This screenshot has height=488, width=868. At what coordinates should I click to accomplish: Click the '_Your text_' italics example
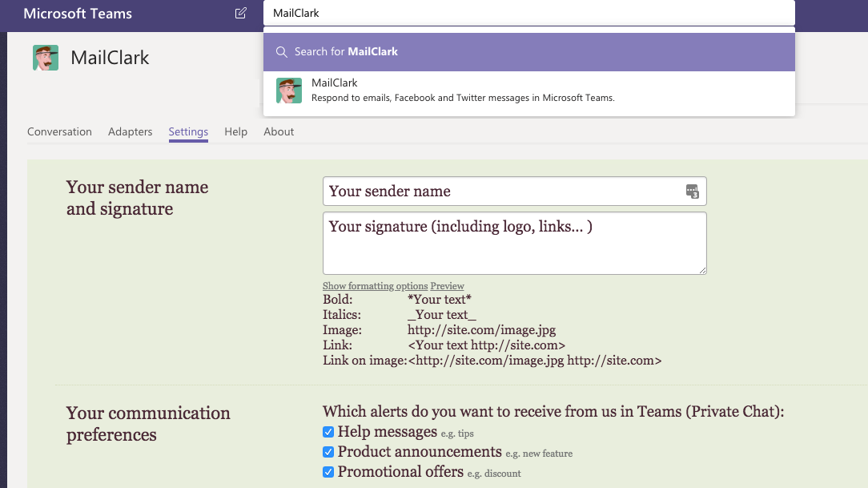[442, 315]
